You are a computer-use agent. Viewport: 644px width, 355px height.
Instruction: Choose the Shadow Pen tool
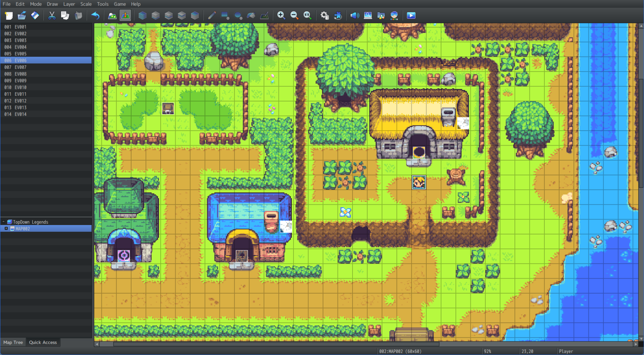coord(264,15)
